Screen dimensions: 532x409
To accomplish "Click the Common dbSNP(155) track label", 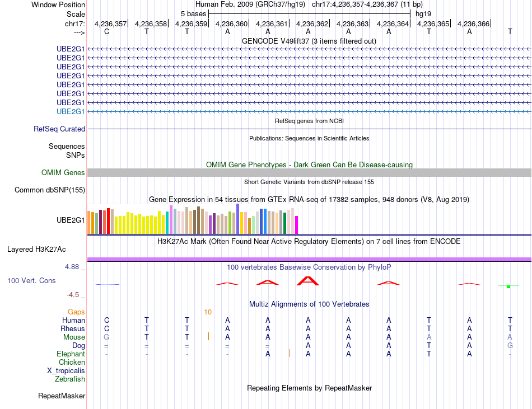I will 50,190.
